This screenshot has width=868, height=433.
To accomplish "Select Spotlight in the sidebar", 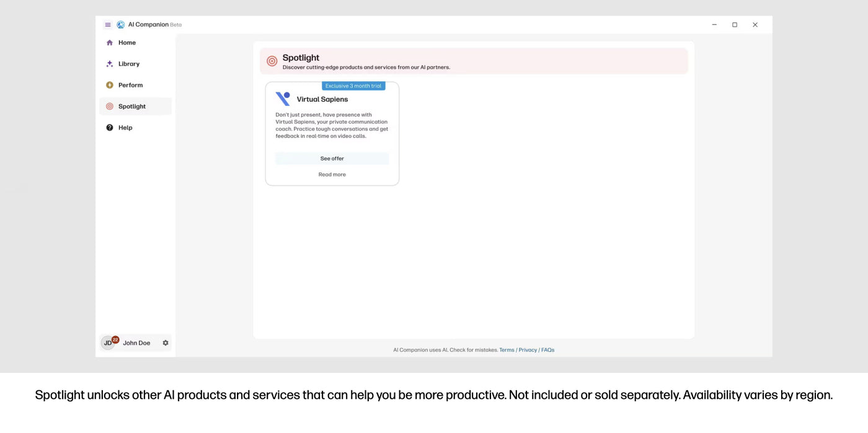I will 135,107.
